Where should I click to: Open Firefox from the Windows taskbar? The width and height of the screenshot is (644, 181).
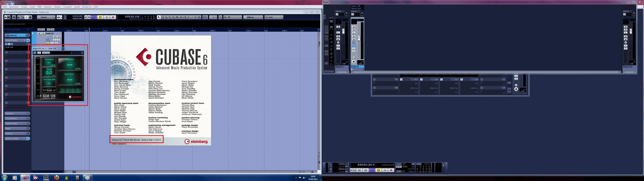click(56, 178)
